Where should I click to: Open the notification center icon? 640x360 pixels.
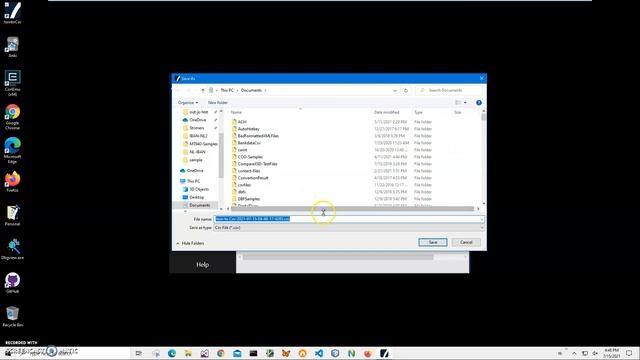(x=629, y=353)
